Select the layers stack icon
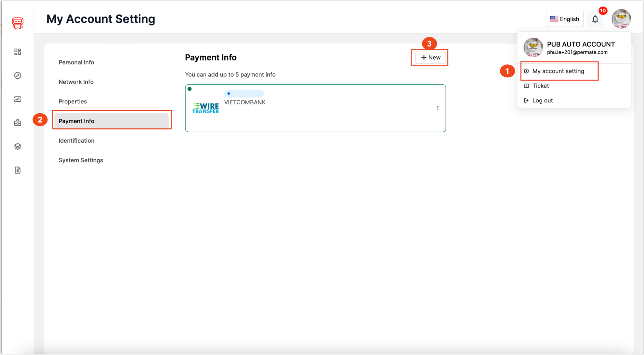 click(x=17, y=146)
